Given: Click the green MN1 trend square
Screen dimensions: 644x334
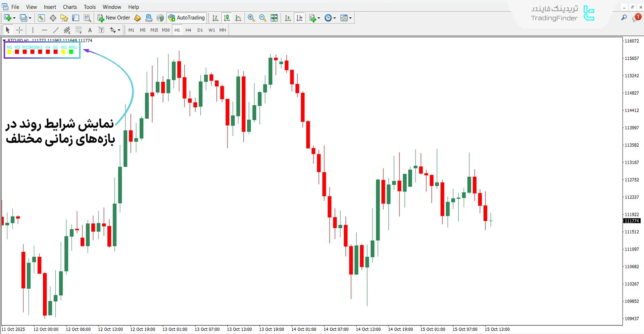Looking at the screenshot, I should (71, 52).
